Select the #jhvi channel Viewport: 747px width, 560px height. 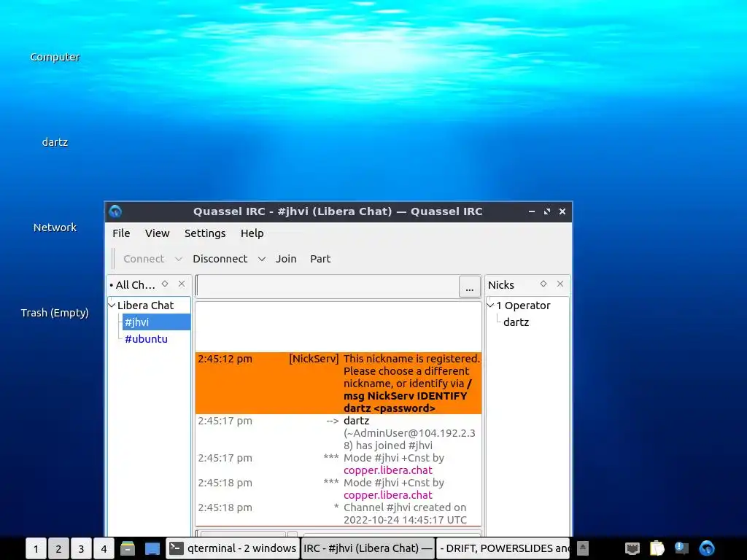pyautogui.click(x=156, y=322)
